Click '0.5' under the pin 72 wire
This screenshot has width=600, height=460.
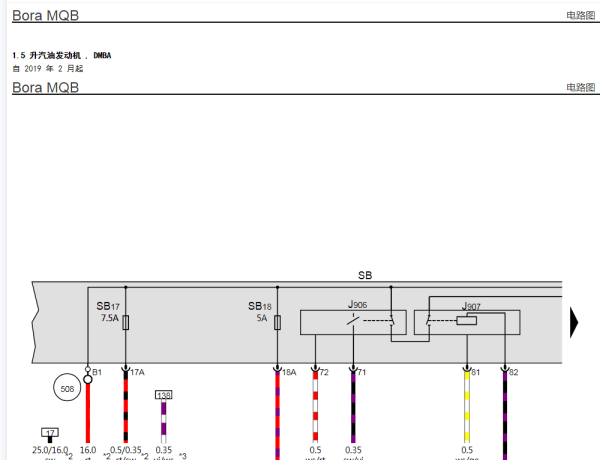click(315, 450)
